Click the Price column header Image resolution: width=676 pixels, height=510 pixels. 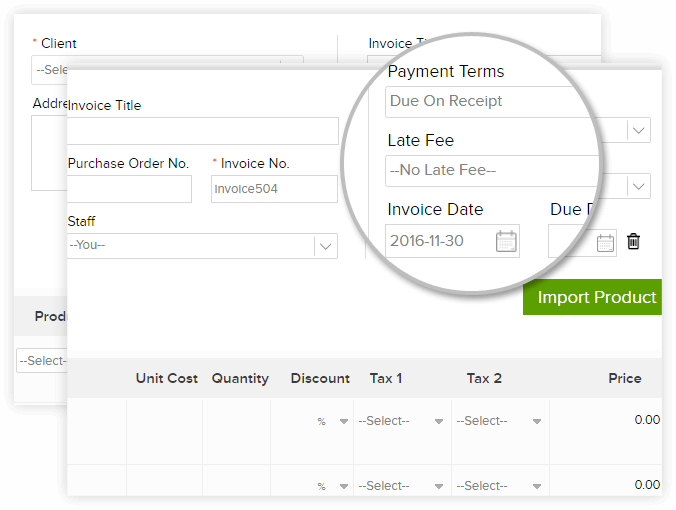click(625, 378)
